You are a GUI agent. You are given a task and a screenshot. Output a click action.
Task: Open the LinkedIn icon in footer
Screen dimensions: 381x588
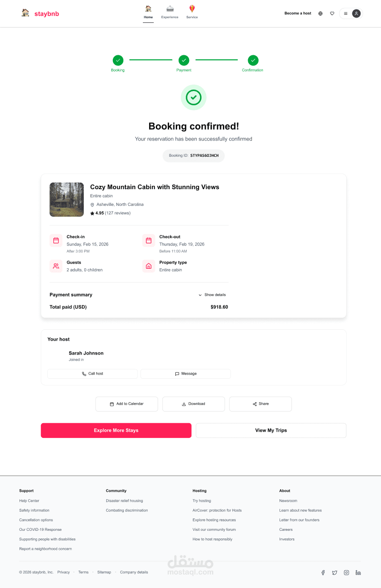358,573
